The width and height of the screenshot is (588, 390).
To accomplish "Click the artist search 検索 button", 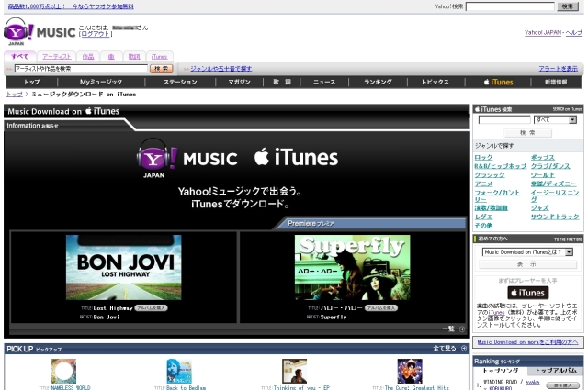I will (x=162, y=69).
